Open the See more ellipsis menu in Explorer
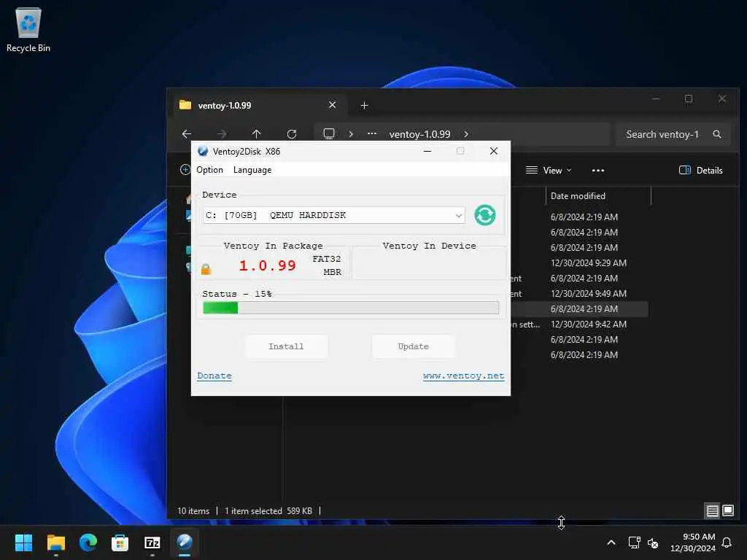747x560 pixels. click(x=598, y=171)
